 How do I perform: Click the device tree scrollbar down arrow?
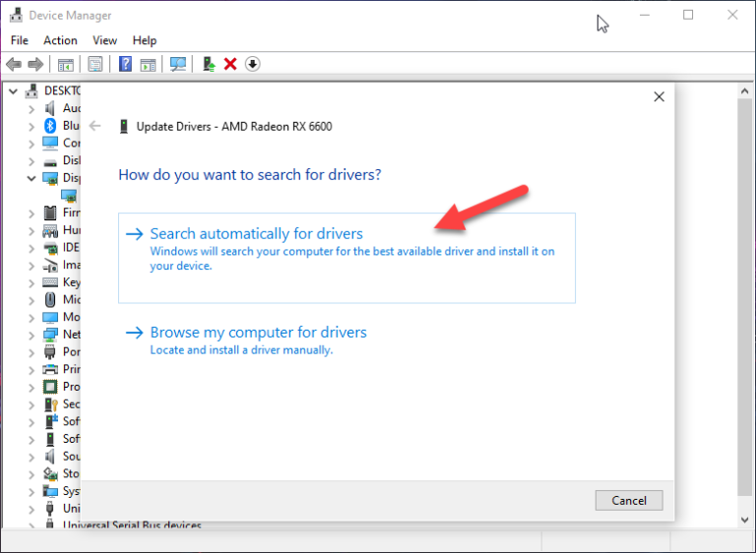click(x=745, y=521)
